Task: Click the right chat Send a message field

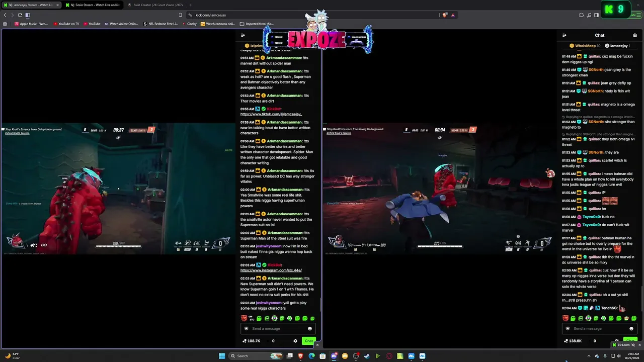Action: [600, 328]
